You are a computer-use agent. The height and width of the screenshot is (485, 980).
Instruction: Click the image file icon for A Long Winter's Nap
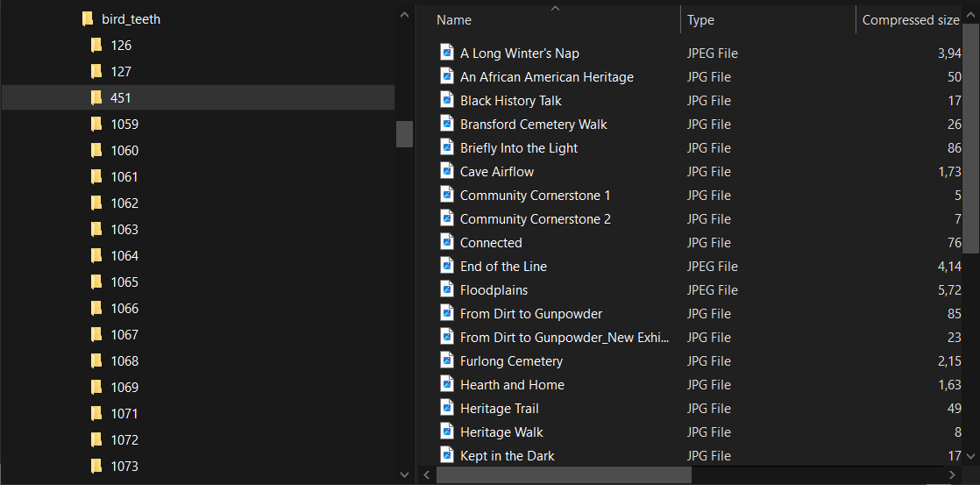point(447,53)
